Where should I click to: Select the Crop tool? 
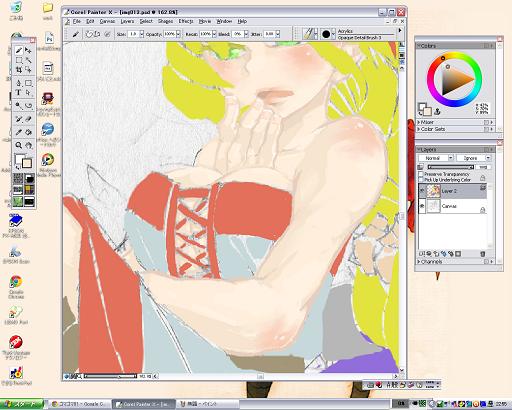[x=19, y=70]
